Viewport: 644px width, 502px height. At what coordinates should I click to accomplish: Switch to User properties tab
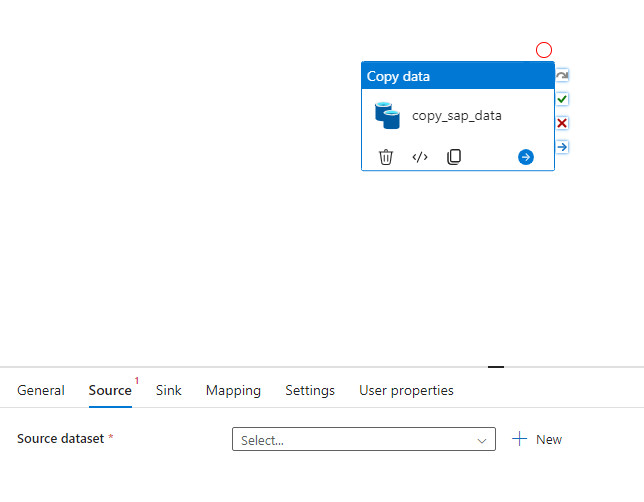click(x=406, y=390)
